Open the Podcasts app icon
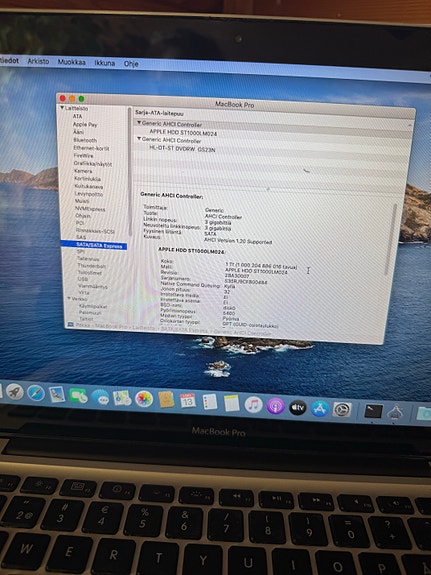The image size is (431, 575). click(275, 406)
